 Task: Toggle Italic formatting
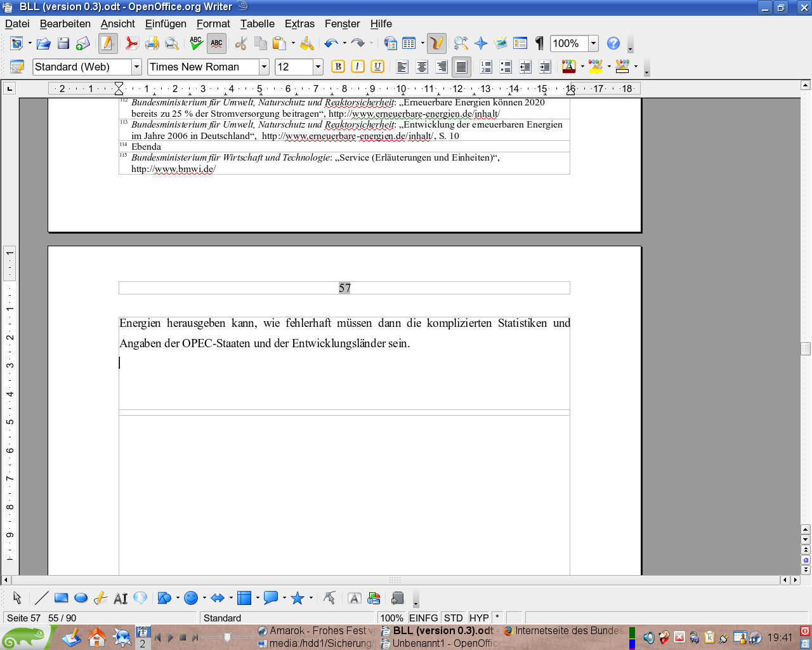click(358, 67)
